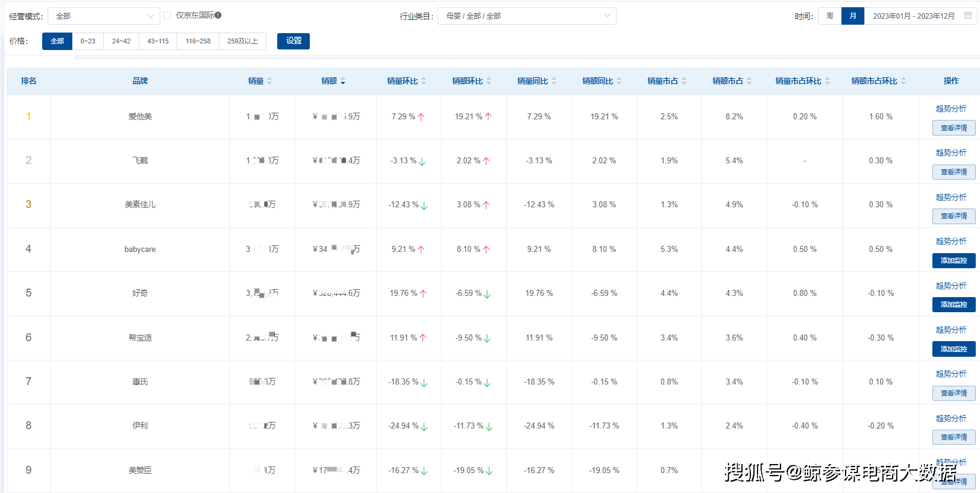Image resolution: width=980 pixels, height=493 pixels.
Task: Open 趋势分析 for 美素佳儿
Action: (951, 197)
